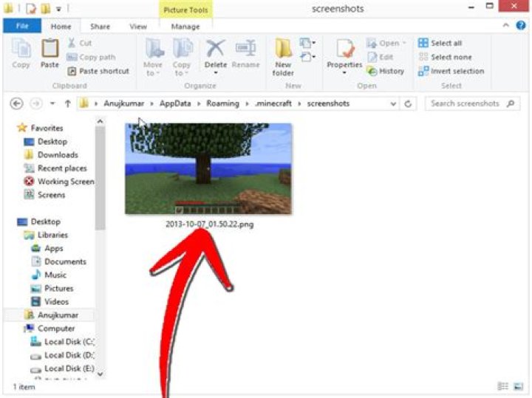
Task: Click the Copy ribbon button
Action: [x=21, y=53]
